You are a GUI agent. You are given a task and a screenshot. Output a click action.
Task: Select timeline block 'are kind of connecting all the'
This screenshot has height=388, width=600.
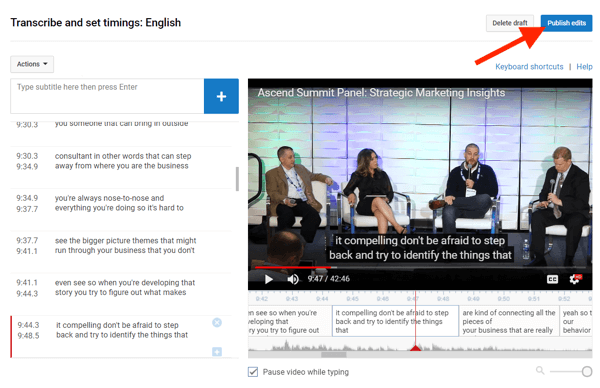(509, 321)
